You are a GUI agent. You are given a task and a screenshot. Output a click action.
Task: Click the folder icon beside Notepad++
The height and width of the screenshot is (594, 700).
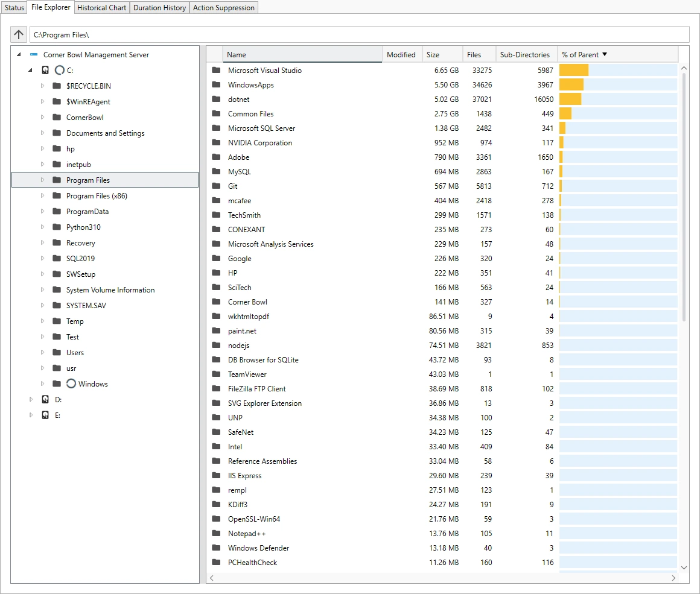(x=216, y=534)
